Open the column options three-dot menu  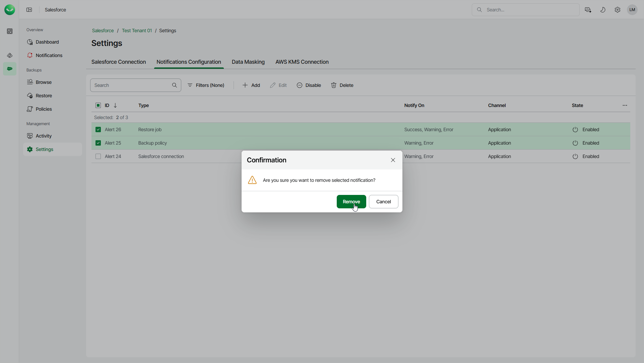[625, 105]
